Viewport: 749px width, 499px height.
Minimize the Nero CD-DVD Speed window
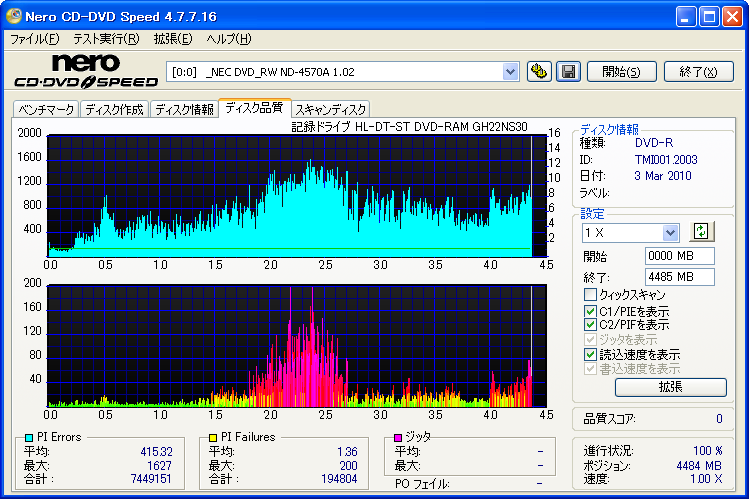click(x=686, y=17)
